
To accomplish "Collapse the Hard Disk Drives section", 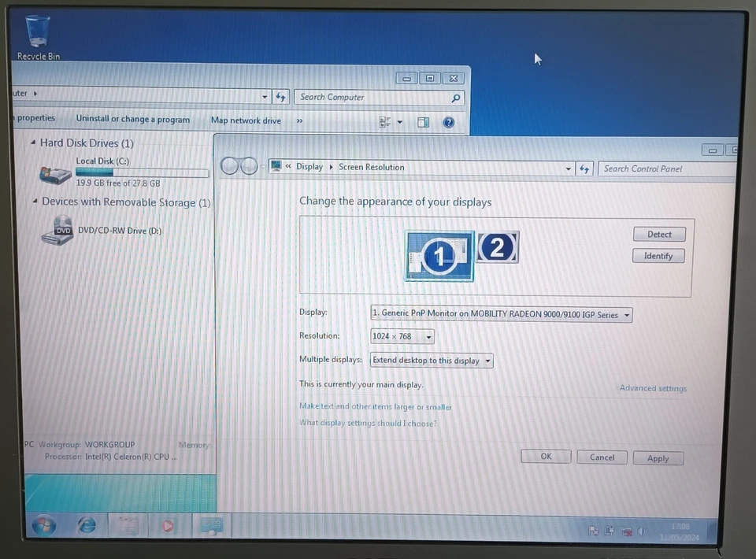I will coord(32,143).
